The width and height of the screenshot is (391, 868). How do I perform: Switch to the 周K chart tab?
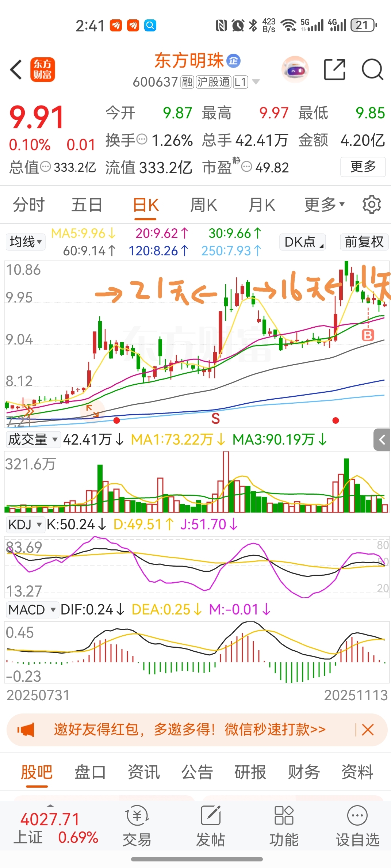(204, 205)
